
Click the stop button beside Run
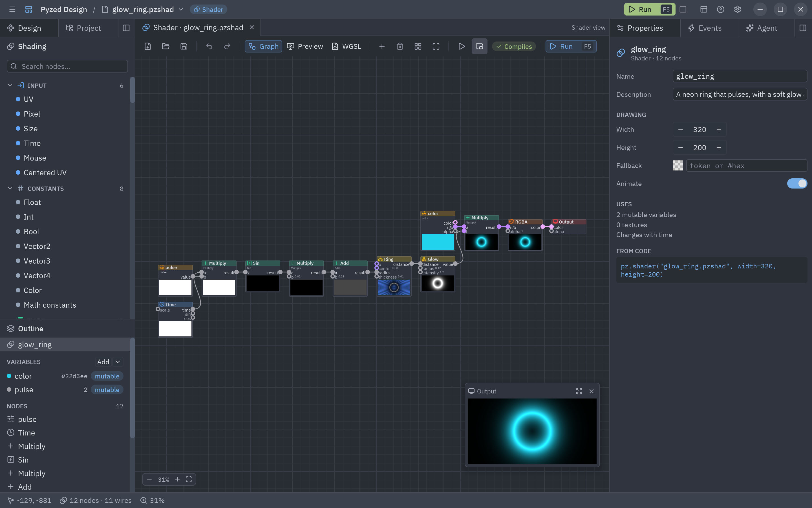pyautogui.click(x=683, y=9)
